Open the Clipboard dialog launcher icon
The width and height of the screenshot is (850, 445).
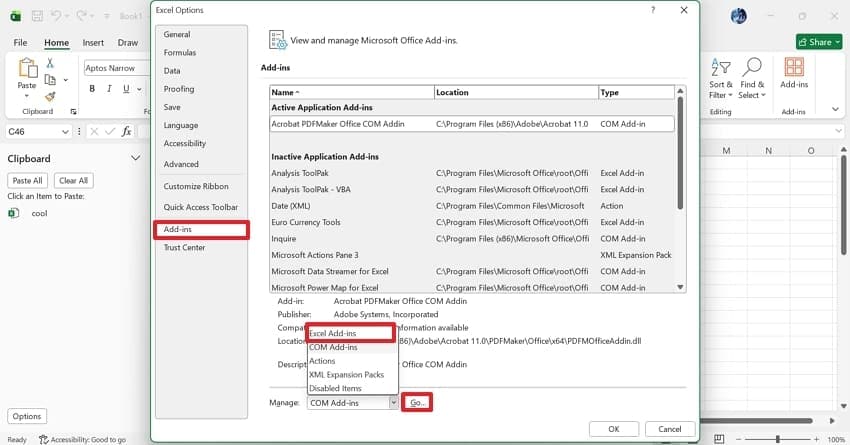click(x=73, y=112)
